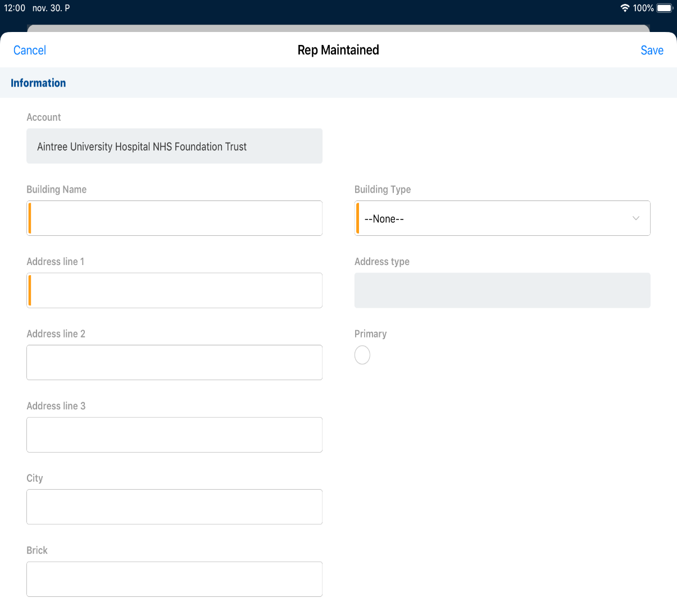Expand the --None-- Building Type selector
The image size is (677, 616).
pos(502,218)
